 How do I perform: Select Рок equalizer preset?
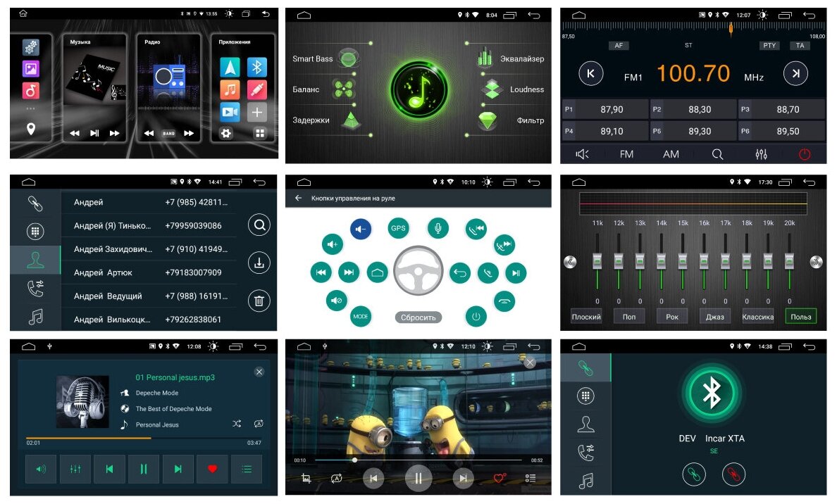[672, 316]
